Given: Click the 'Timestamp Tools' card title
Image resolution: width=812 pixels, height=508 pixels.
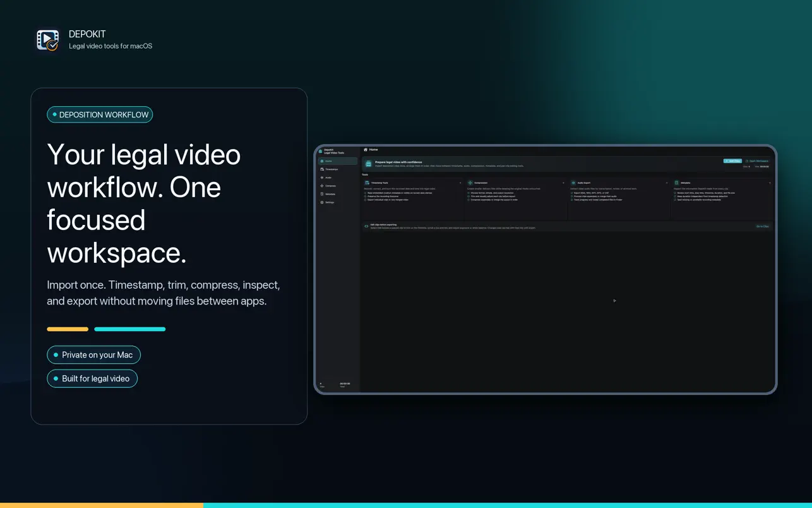Looking at the screenshot, I should (379, 183).
